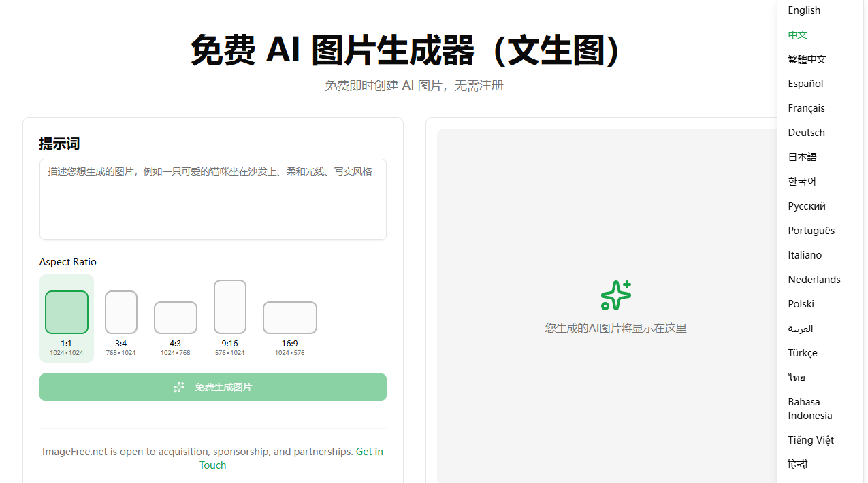Click the sparkle icon on generate button
This screenshot has height=483, width=868.
click(x=179, y=387)
